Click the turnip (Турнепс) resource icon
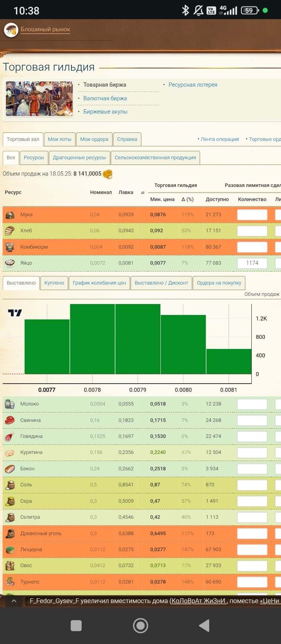Image resolution: width=281 pixels, height=644 pixels. coord(10,582)
